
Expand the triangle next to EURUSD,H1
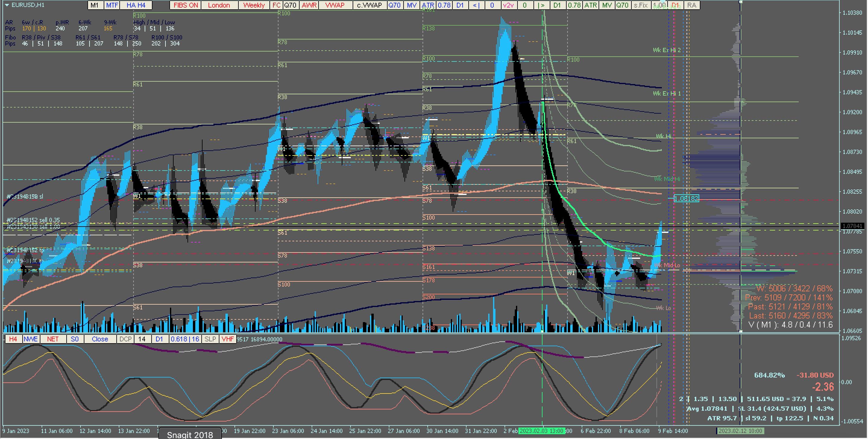7,5
